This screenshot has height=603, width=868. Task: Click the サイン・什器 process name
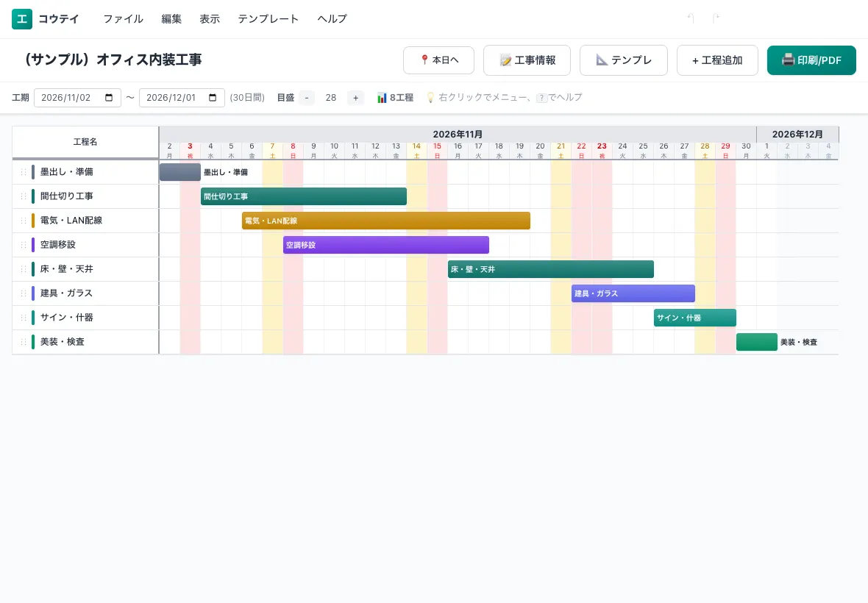tap(66, 318)
